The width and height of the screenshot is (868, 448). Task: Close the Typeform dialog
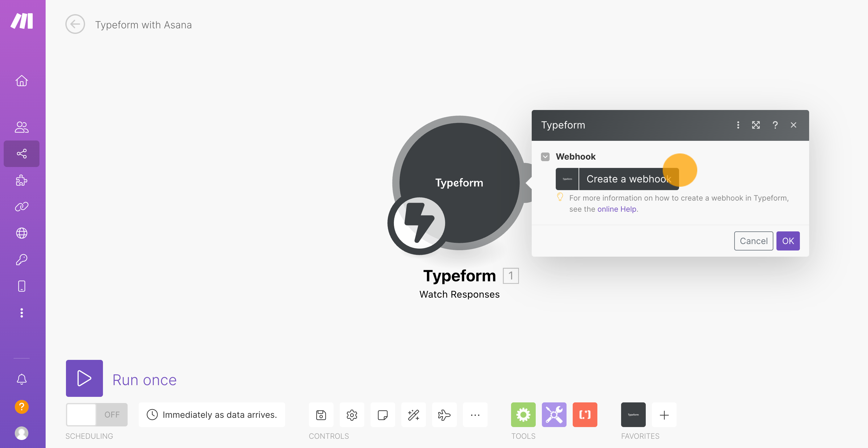793,125
